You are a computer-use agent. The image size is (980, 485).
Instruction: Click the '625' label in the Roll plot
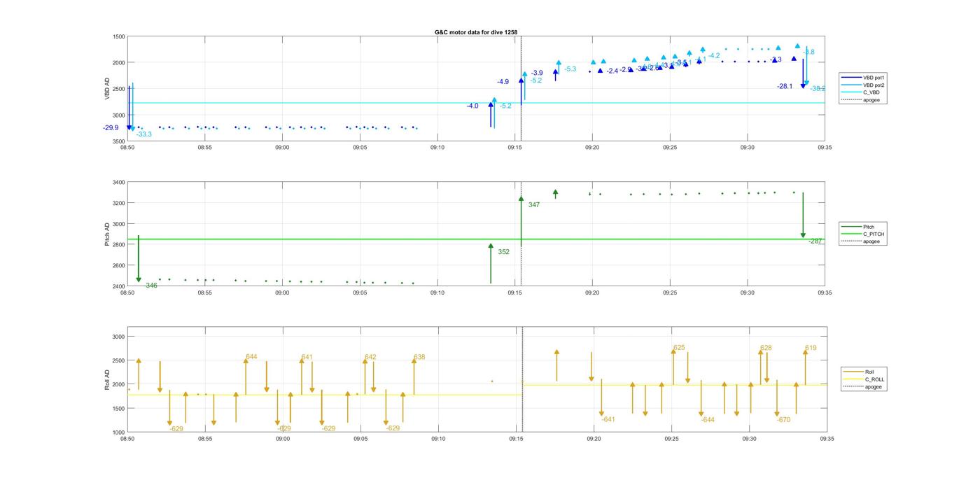pos(679,348)
